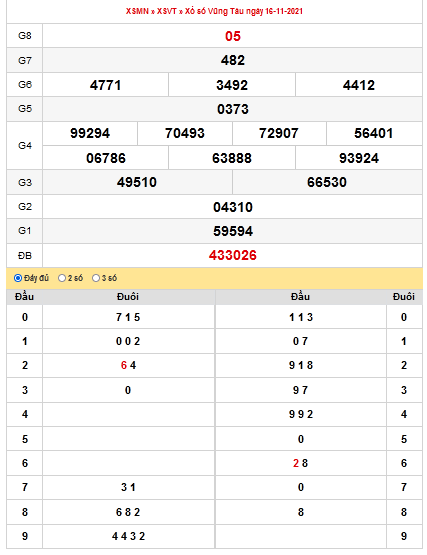The width and height of the screenshot is (427, 555).
Task: Click the G4 number 06786
Action: point(106,158)
